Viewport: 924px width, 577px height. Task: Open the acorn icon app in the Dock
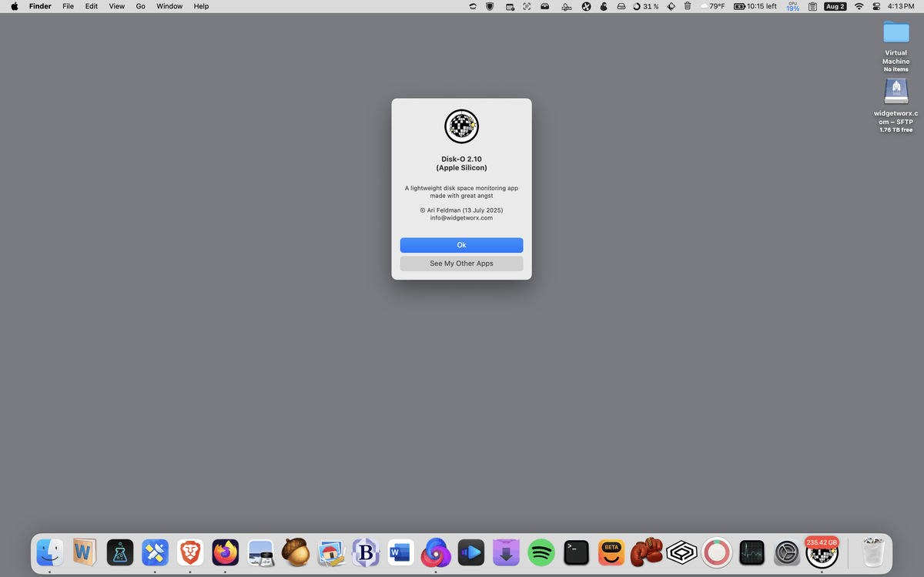(296, 552)
